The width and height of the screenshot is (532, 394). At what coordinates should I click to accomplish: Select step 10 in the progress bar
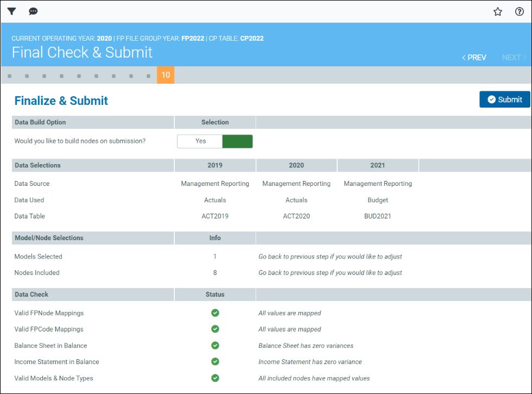tap(166, 76)
